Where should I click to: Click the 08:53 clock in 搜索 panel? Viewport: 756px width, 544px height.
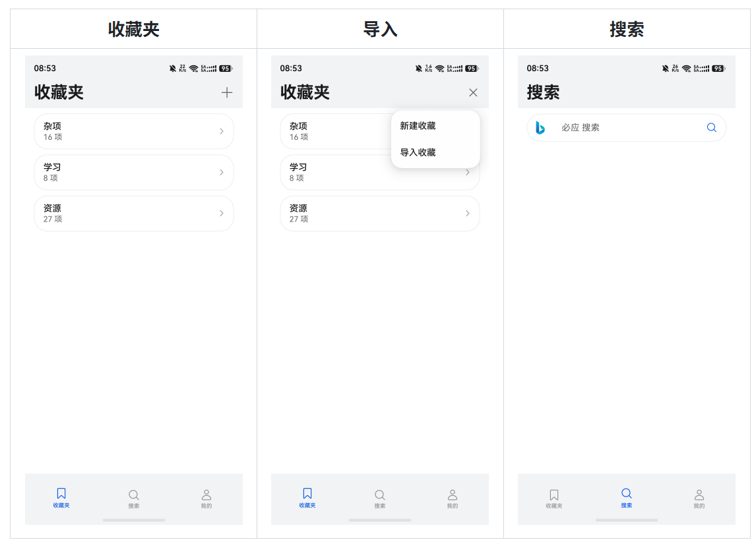pyautogui.click(x=538, y=69)
